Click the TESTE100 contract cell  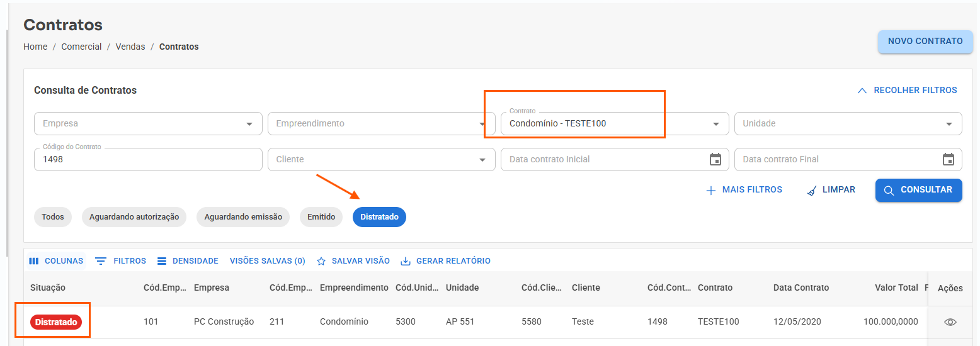[719, 321]
